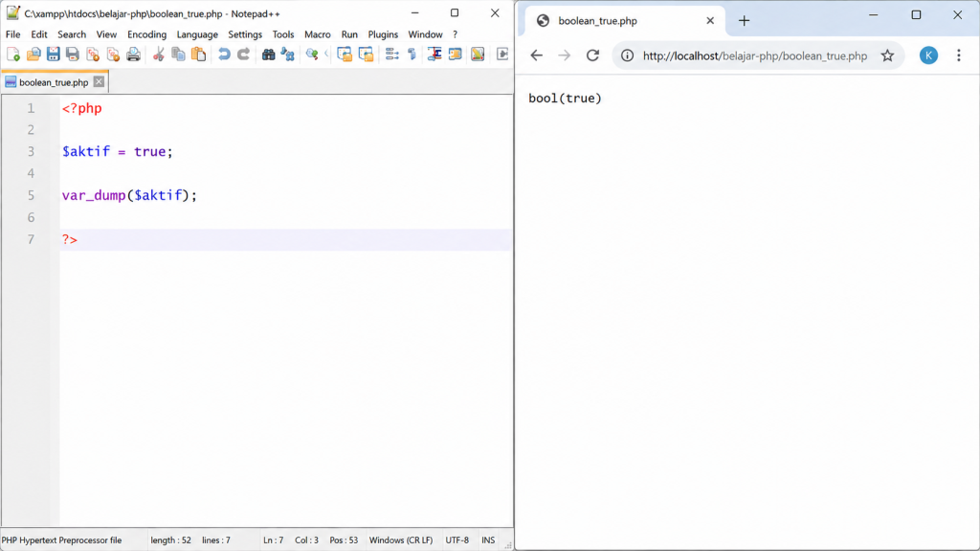
Task: Click 'length : 52' in status bar
Action: click(x=170, y=540)
